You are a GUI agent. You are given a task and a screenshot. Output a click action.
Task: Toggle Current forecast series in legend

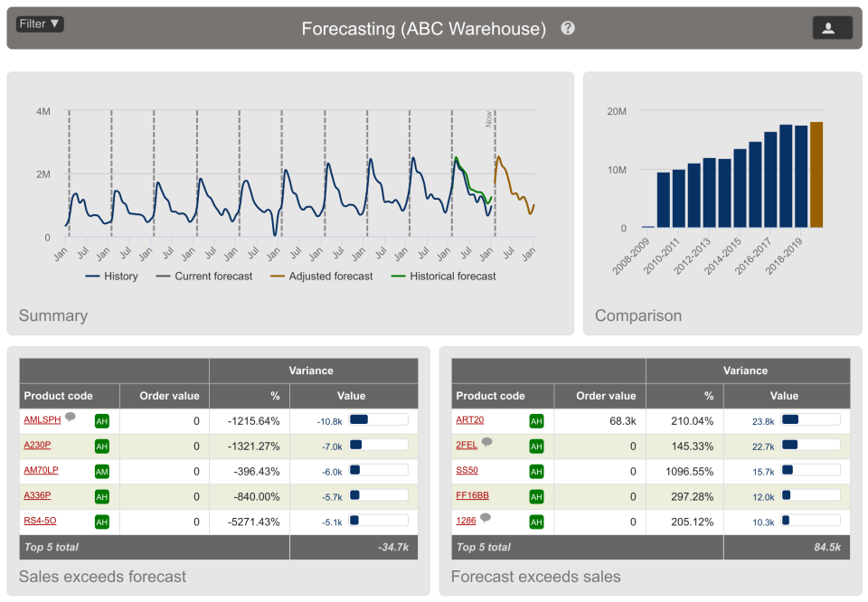coord(204,276)
